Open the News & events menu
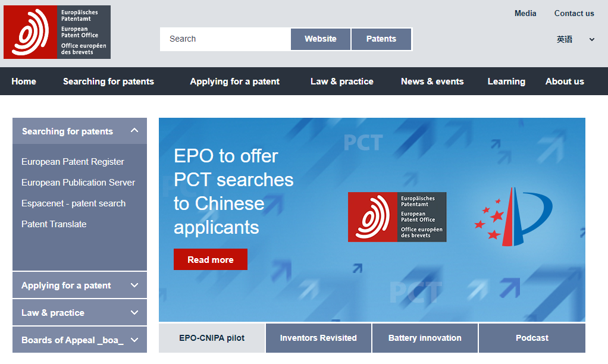This screenshot has height=364, width=608. click(x=432, y=81)
